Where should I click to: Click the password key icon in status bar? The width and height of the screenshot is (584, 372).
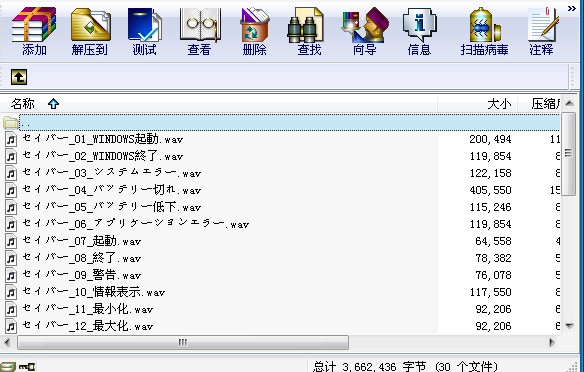click(x=27, y=367)
